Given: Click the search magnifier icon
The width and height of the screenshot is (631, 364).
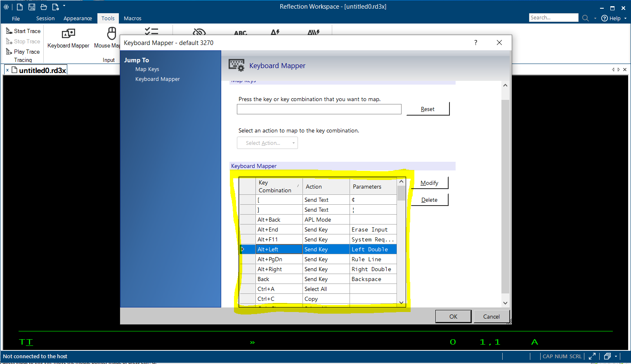Looking at the screenshot, I should tap(585, 18).
